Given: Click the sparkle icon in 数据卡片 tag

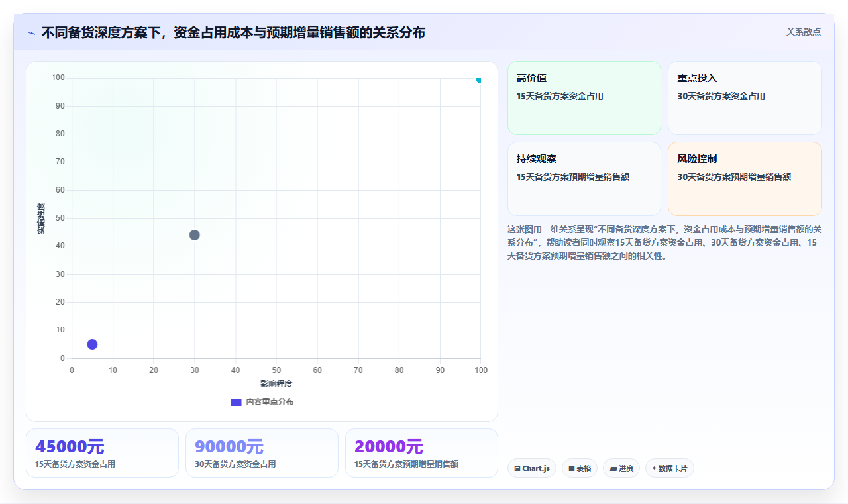Looking at the screenshot, I should 654,468.
